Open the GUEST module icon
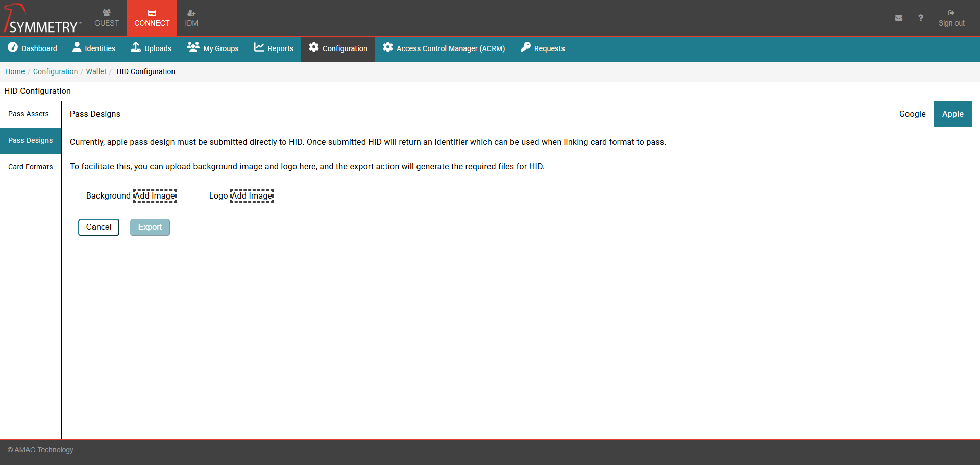 tap(106, 13)
